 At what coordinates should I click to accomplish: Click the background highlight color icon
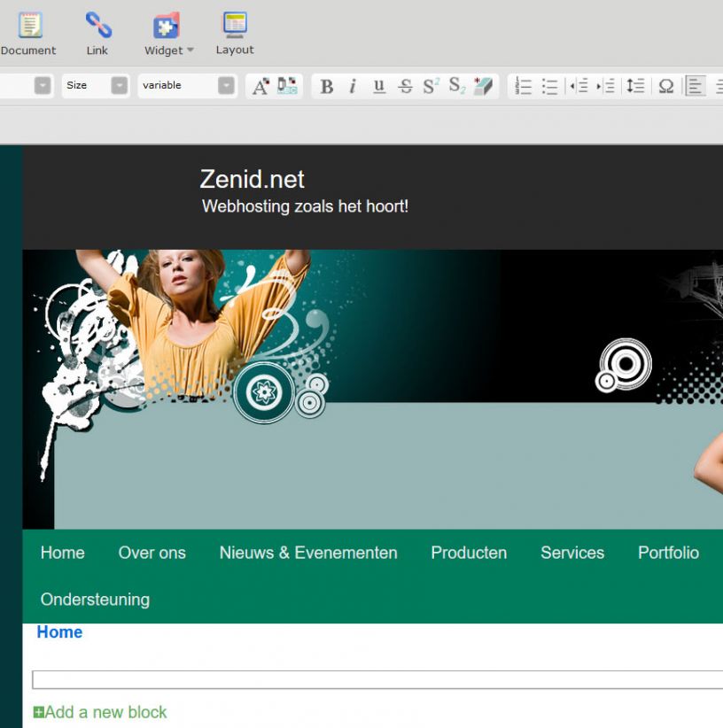click(x=287, y=86)
